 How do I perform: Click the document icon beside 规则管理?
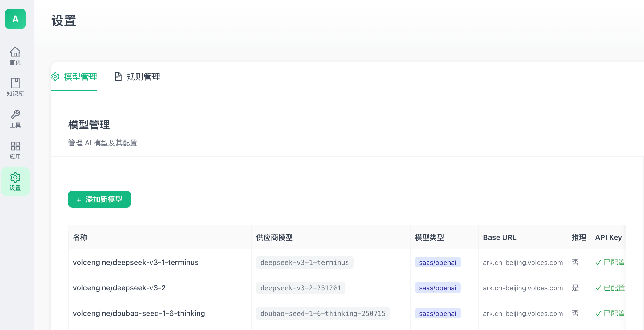(x=118, y=77)
